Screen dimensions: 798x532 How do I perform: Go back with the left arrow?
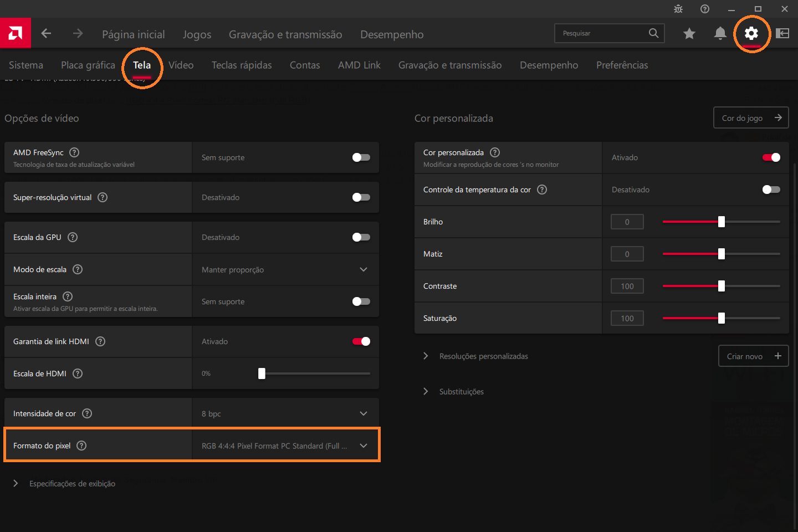click(46, 33)
